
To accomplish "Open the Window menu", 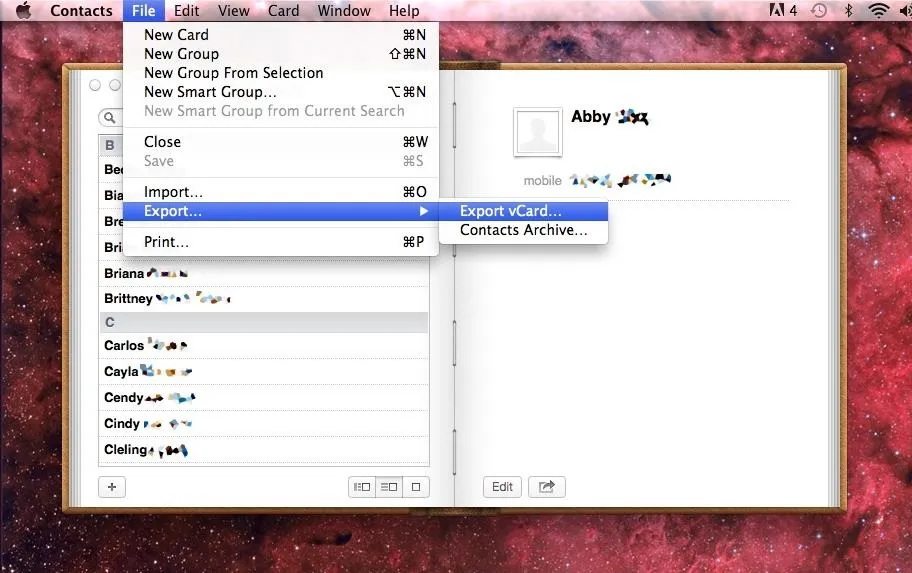I will tap(344, 10).
